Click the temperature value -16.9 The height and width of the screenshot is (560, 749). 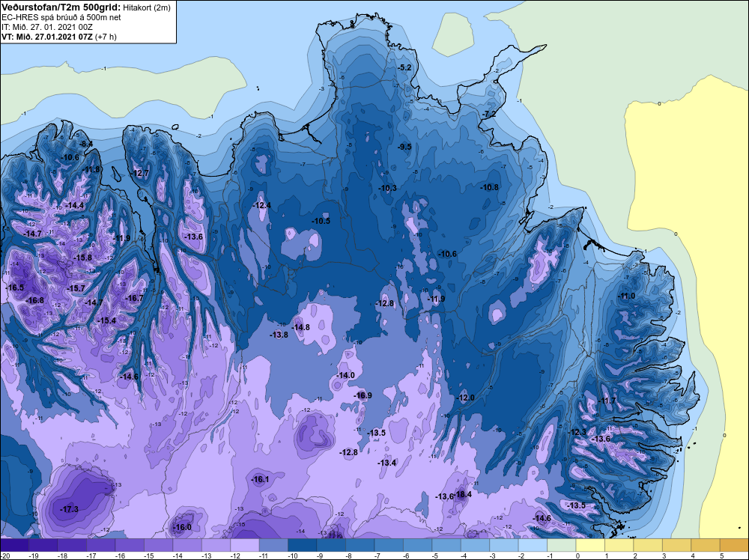click(363, 395)
